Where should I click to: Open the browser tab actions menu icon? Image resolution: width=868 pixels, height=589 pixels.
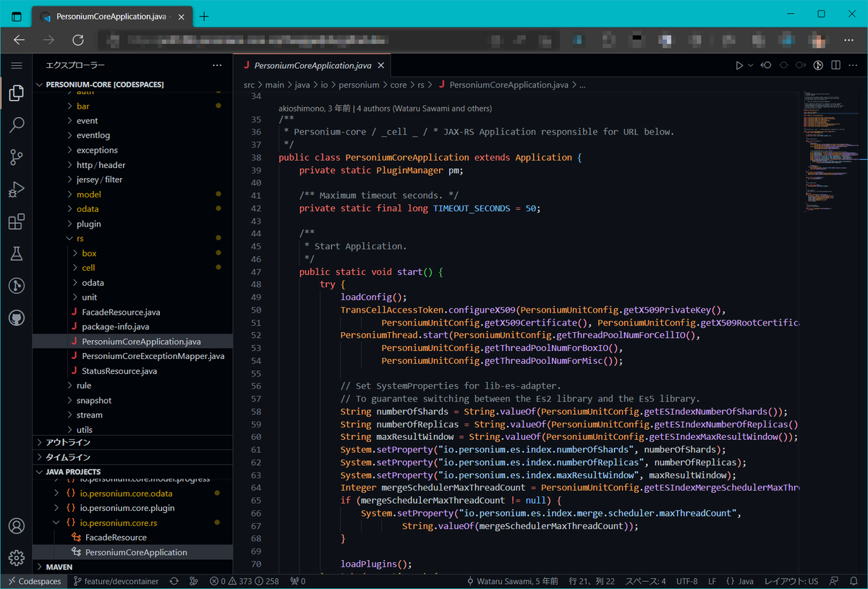click(16, 16)
